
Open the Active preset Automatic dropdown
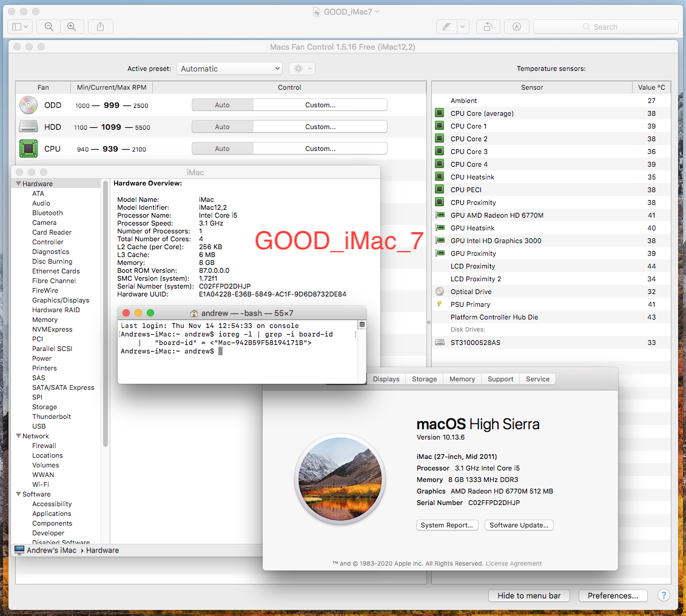point(230,69)
